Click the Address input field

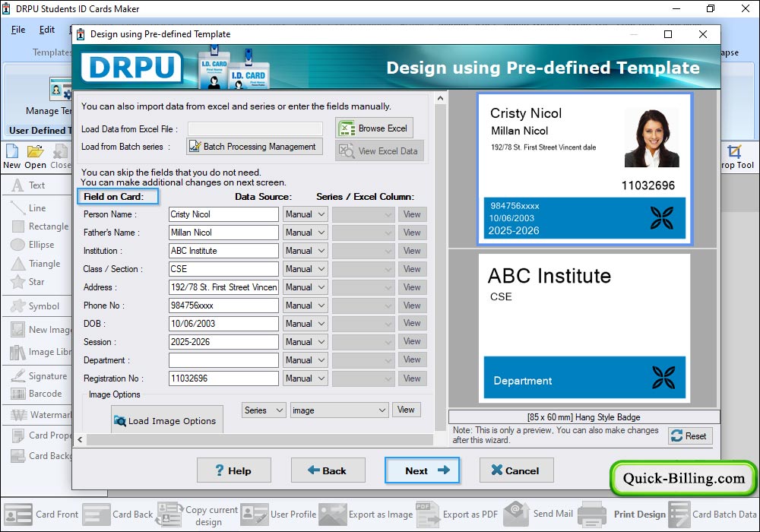[223, 287]
